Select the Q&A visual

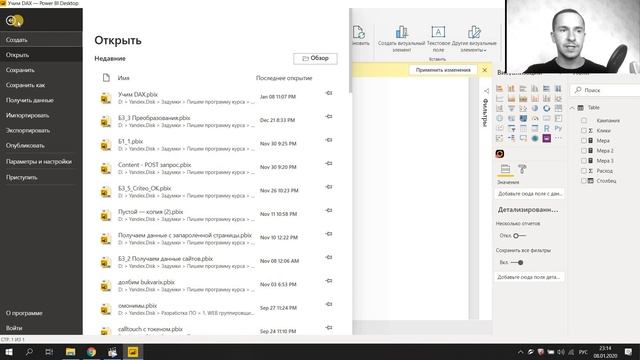click(x=523, y=138)
